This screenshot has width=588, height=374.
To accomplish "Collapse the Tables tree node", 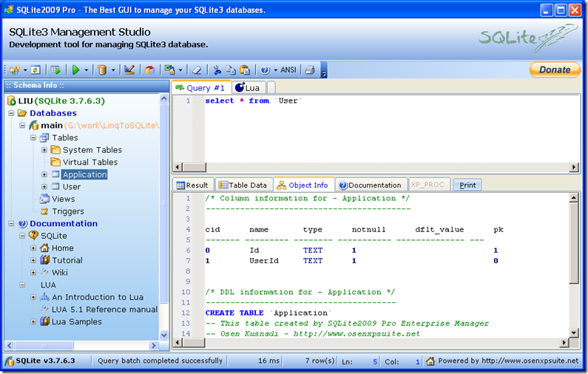I will 33,138.
